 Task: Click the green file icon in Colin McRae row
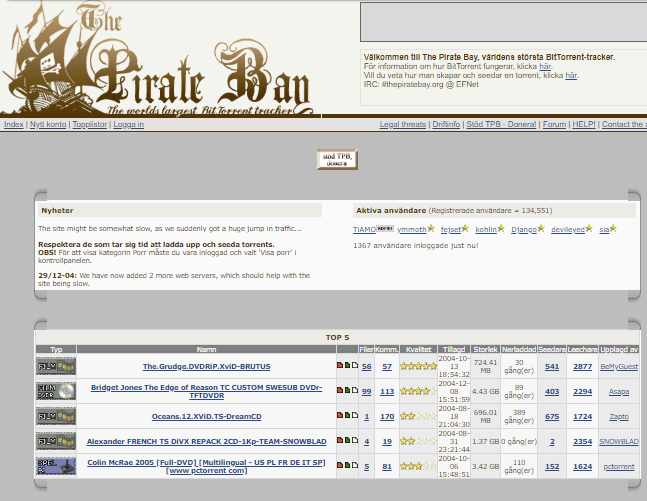tap(347, 465)
